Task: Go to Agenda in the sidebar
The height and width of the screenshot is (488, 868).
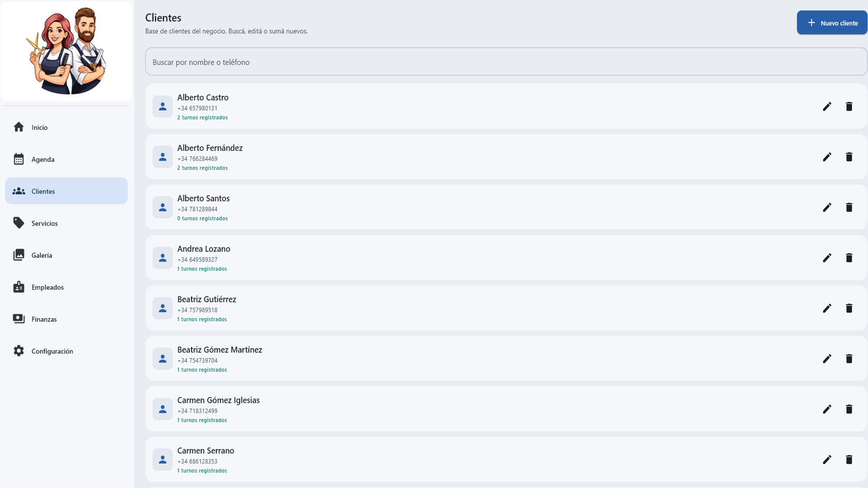Action: [x=42, y=160]
